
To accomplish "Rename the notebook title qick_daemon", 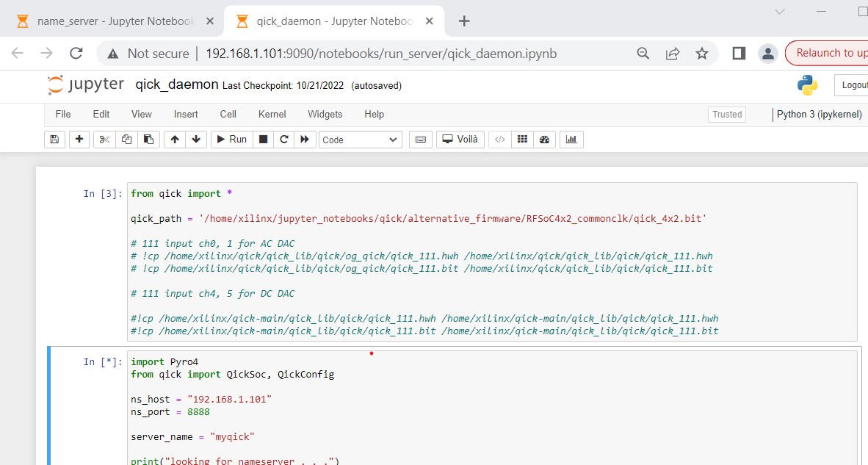I will 177,84.
